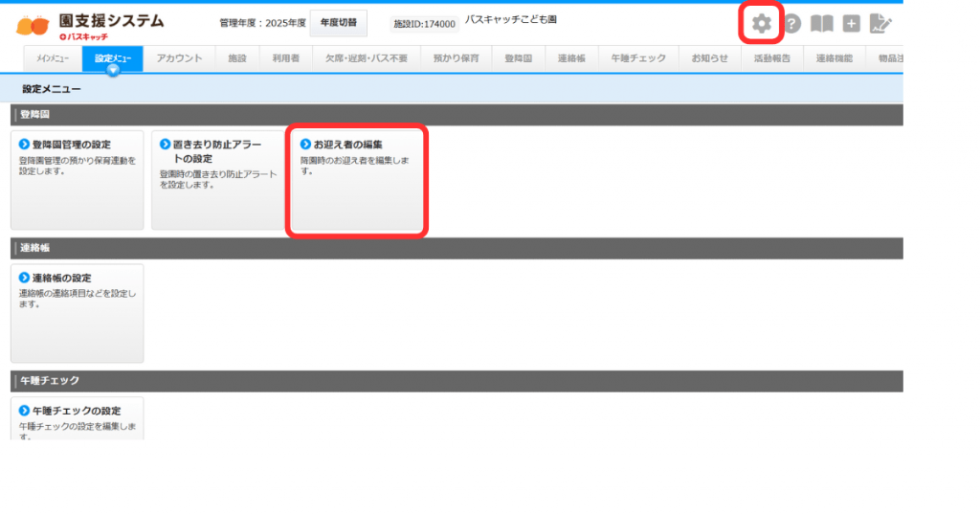
Task: Switch to the 預かり保育 tab
Action: [456, 58]
